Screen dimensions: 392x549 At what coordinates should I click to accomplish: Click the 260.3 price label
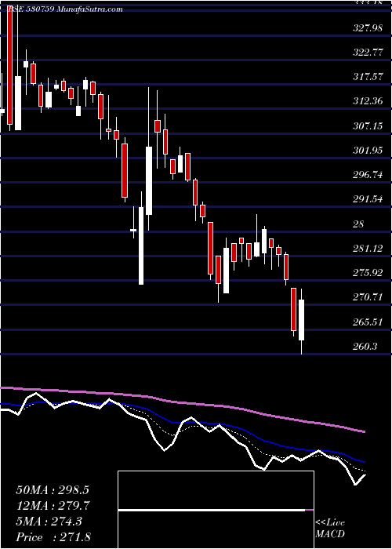[365, 346]
